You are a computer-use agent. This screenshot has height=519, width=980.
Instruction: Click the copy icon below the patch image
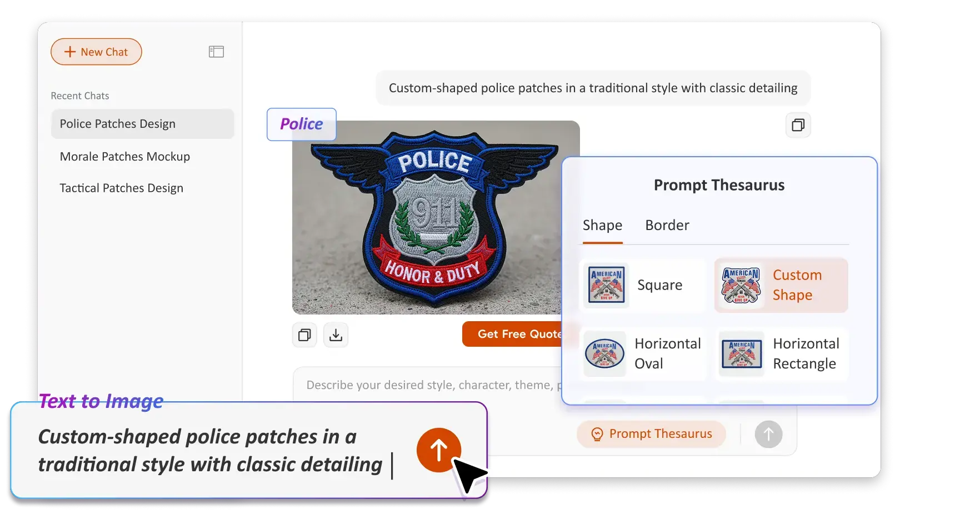click(304, 335)
